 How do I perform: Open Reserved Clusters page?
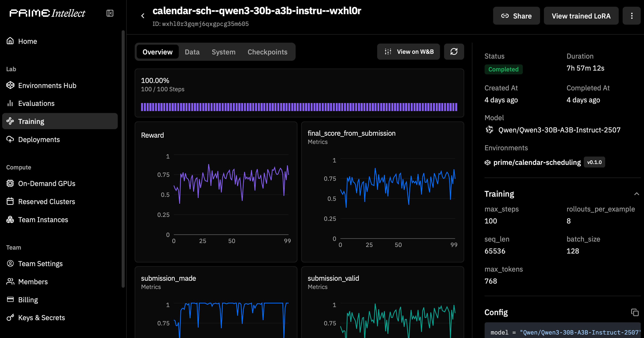60,201
